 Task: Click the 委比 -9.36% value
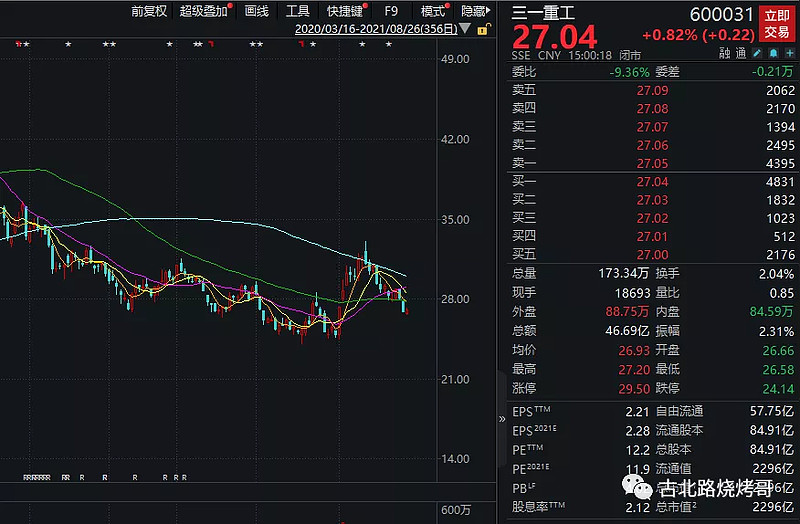point(630,72)
